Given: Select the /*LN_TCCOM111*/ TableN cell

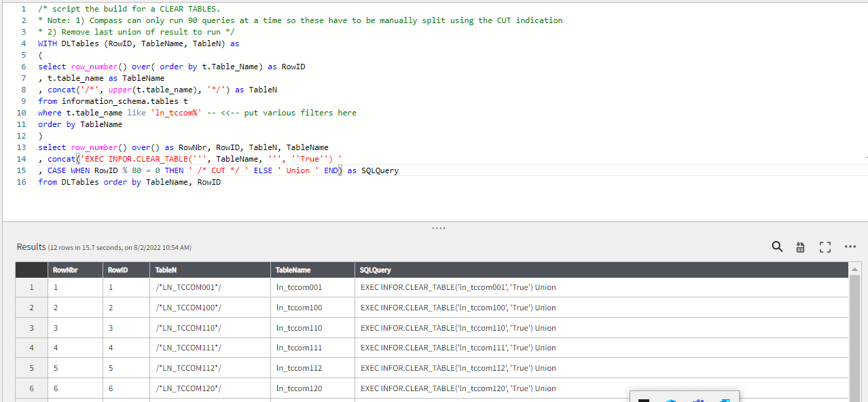Looking at the screenshot, I should (210, 348).
